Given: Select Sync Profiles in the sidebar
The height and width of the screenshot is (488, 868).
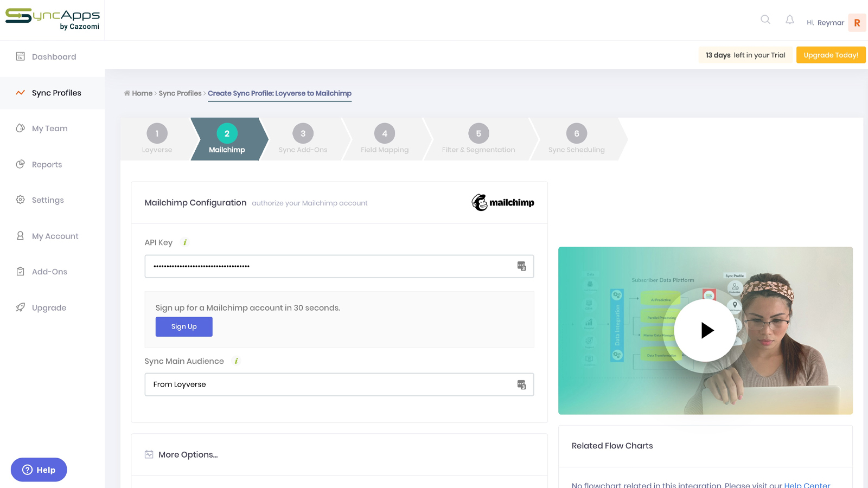Looking at the screenshot, I should pyautogui.click(x=56, y=93).
